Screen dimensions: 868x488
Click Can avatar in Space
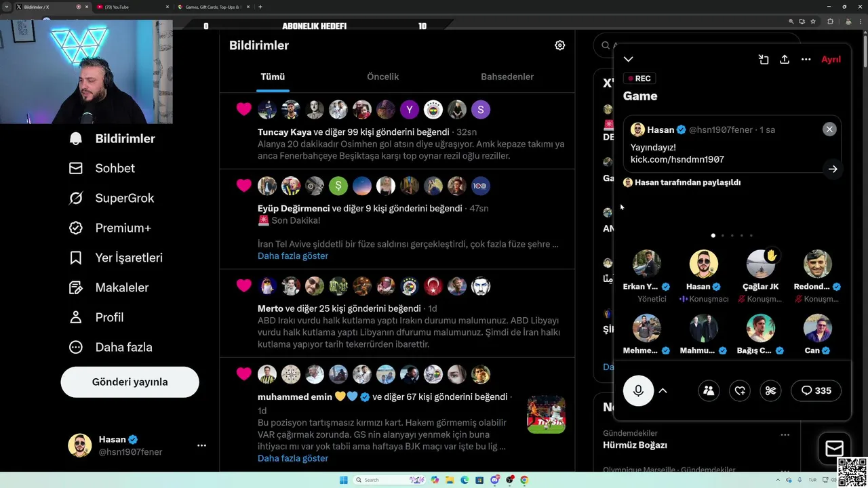pyautogui.click(x=817, y=328)
